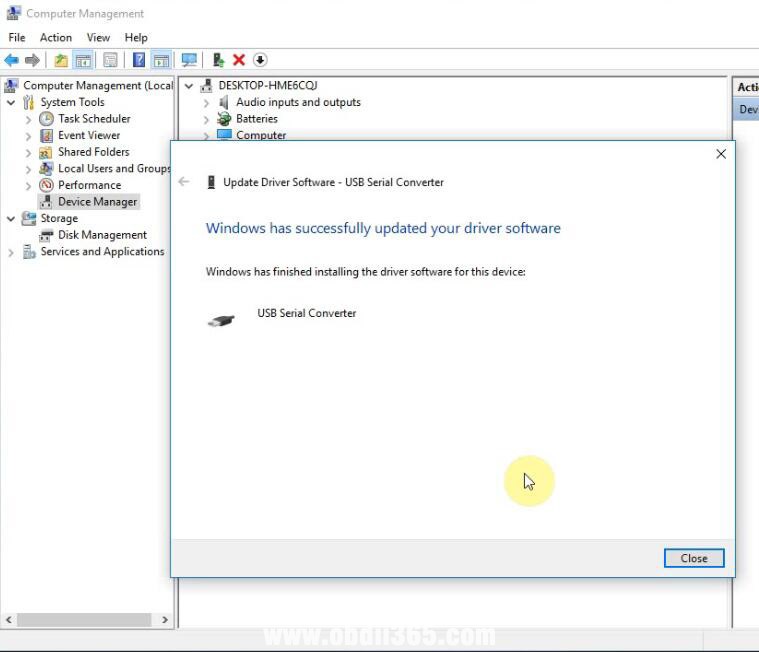Expand Task Scheduler chevron
This screenshot has width=759, height=652.
29,120
